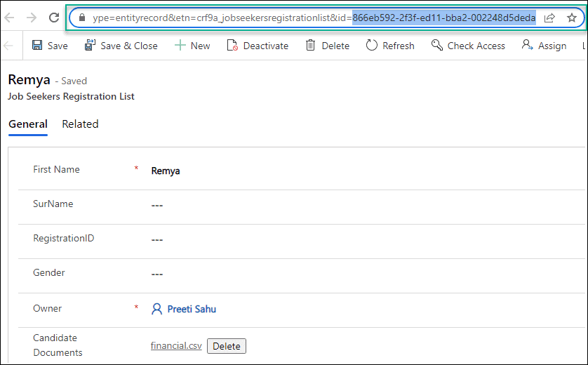588x365 pixels.
Task: Click Save & Close command text
Action: point(129,46)
